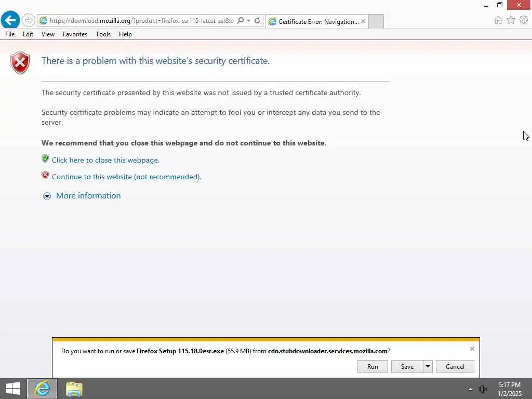Show hidden system tray icons arrow
The height and width of the screenshot is (399, 532).
pos(470,389)
